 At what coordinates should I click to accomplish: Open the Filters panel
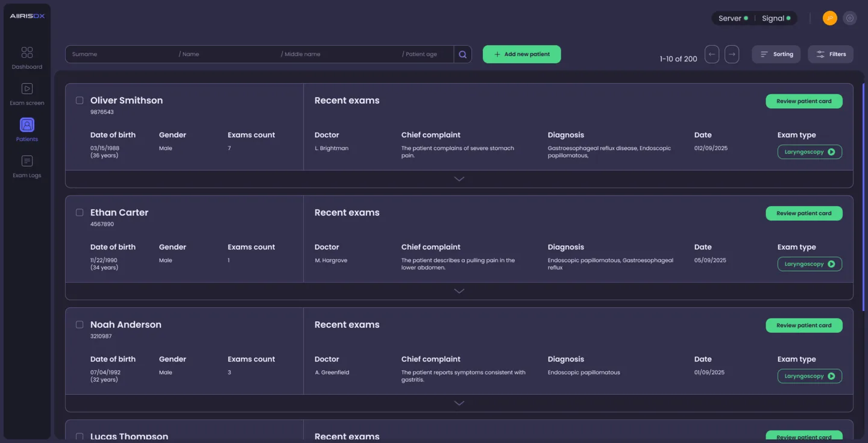831,54
